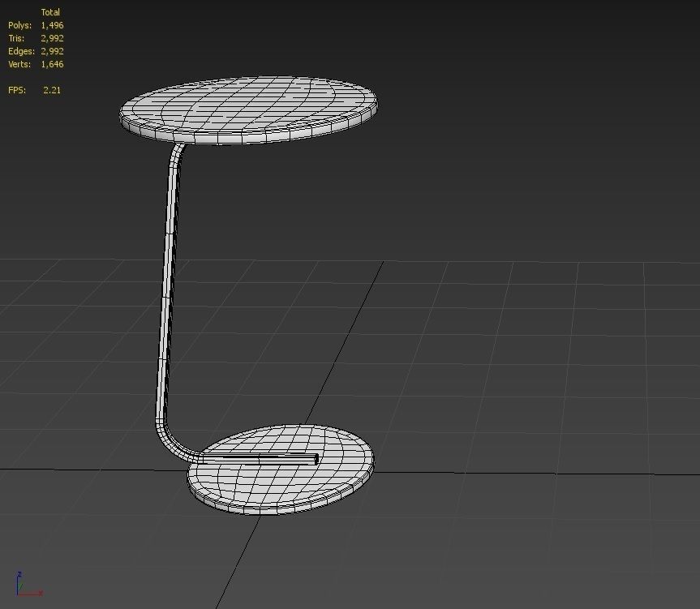Click the XYZ axis gizmo in the viewport corner

[29, 584]
